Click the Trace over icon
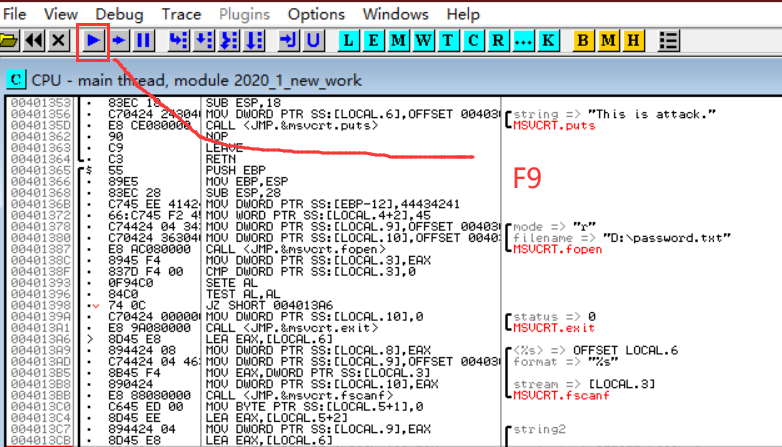The width and height of the screenshot is (782, 447). 253,40
